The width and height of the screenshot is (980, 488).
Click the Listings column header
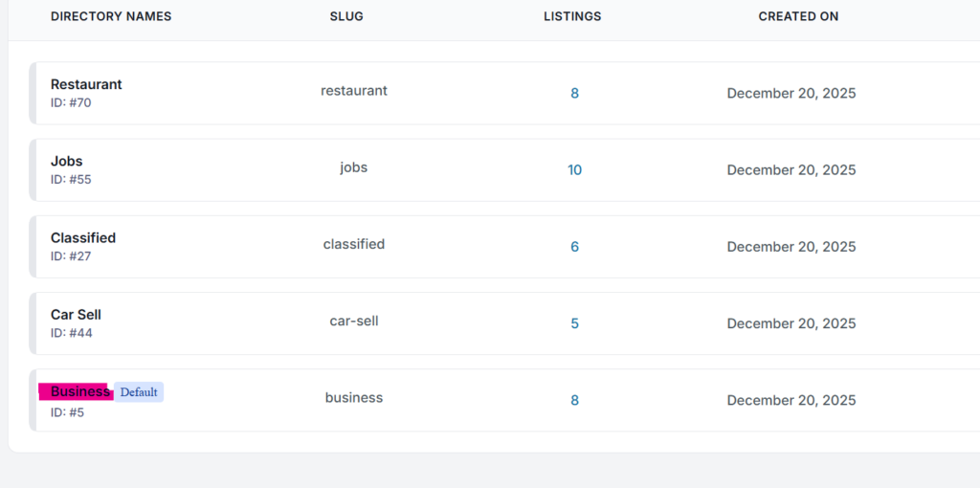572,16
